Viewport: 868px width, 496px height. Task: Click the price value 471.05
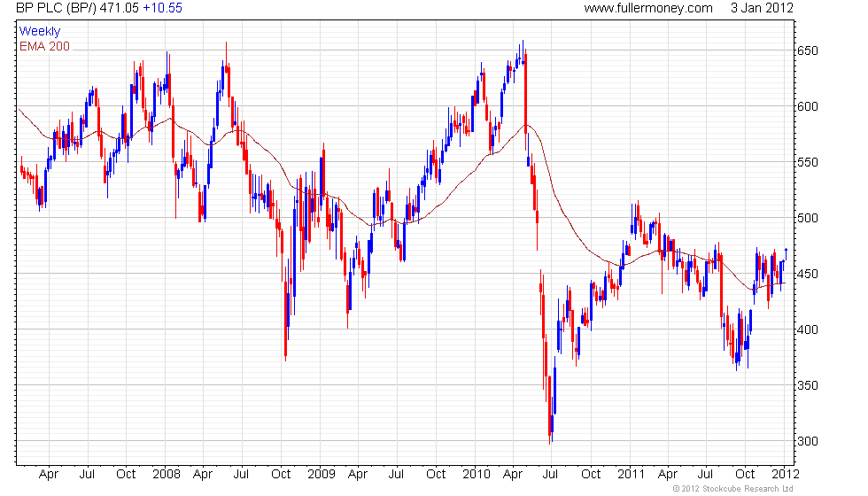[x=119, y=8]
